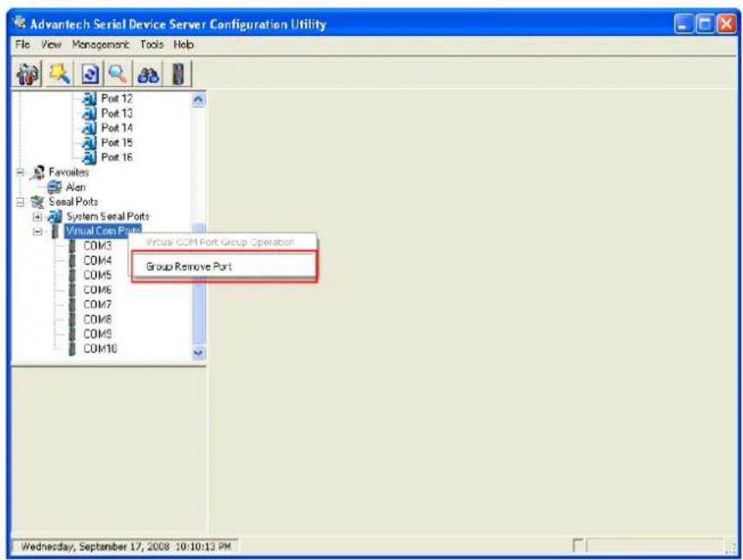Click the COM6 port icon
This screenshot has height=560, width=743.
(72, 290)
